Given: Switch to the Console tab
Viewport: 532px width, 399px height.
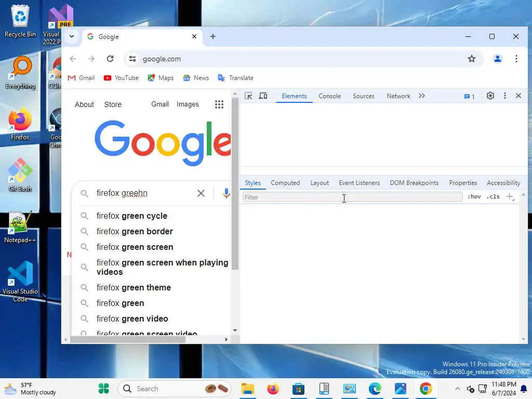Looking at the screenshot, I should 329,96.
